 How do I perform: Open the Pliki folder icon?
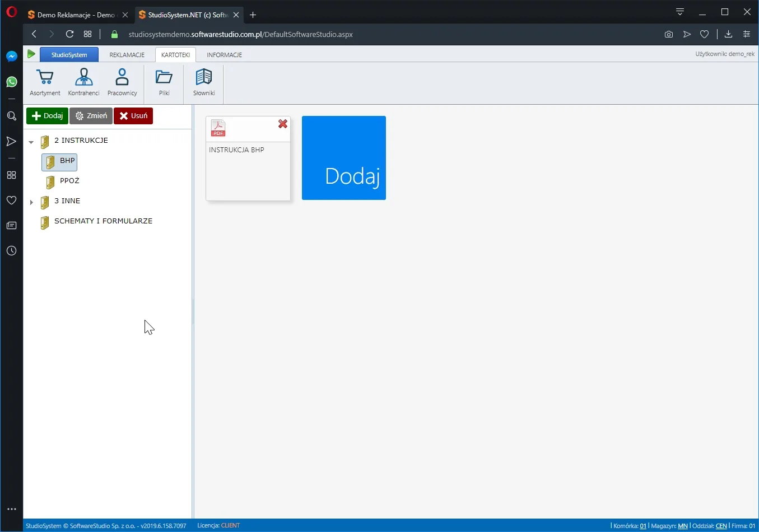[164, 83]
